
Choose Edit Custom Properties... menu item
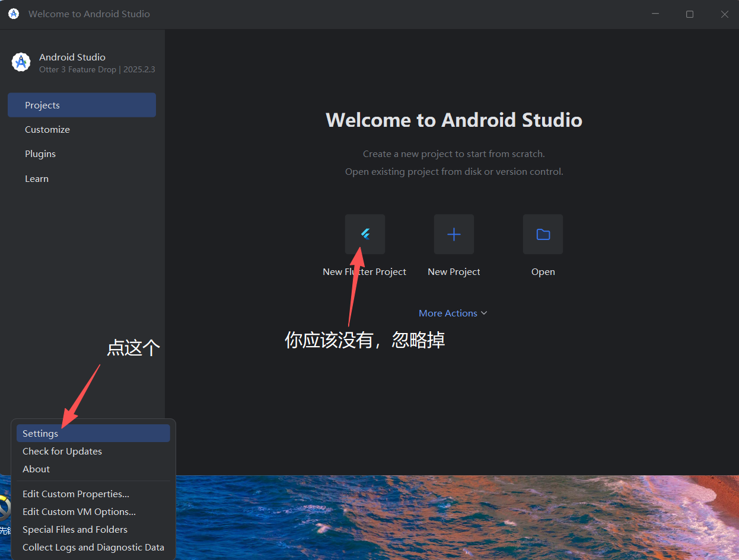coord(93,494)
